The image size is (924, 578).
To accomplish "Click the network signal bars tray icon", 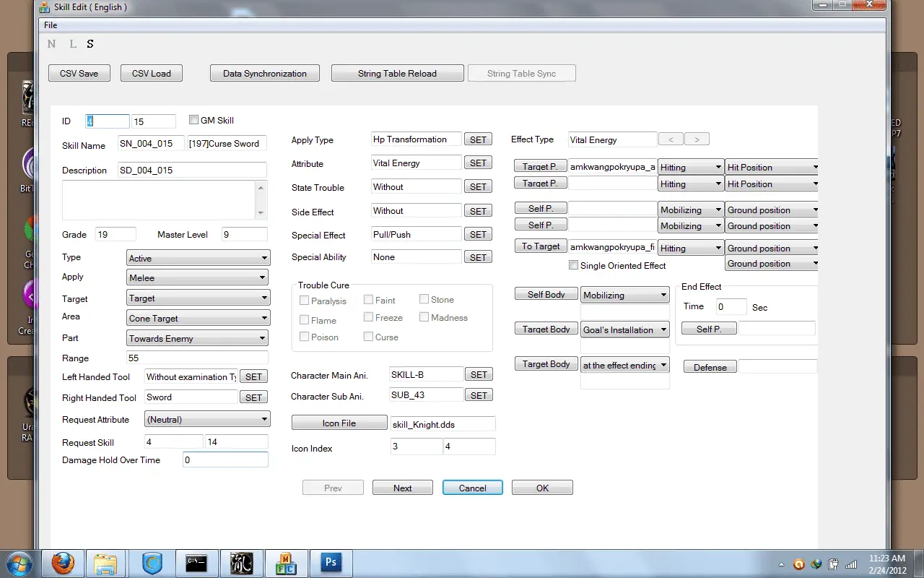I will click(x=851, y=564).
